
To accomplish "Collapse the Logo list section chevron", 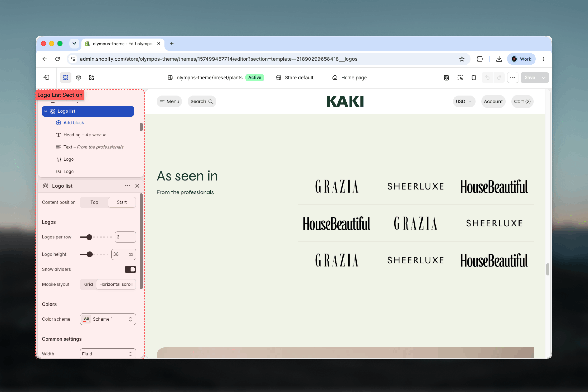I will [46, 111].
